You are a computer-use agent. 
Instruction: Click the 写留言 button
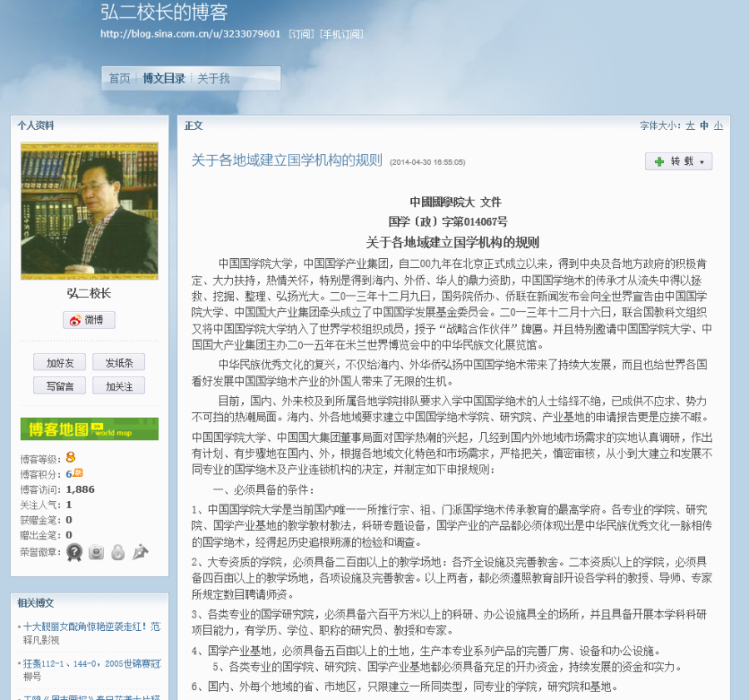[59, 385]
